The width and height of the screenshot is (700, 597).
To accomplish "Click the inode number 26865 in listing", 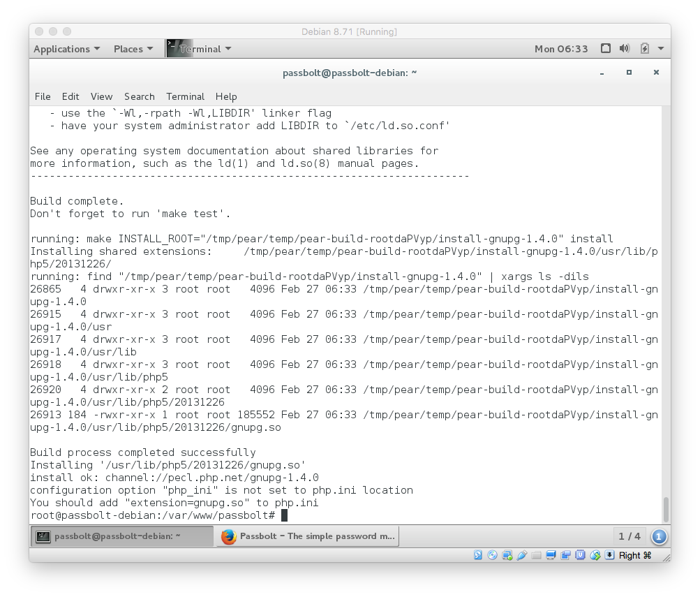I will click(x=45, y=289).
